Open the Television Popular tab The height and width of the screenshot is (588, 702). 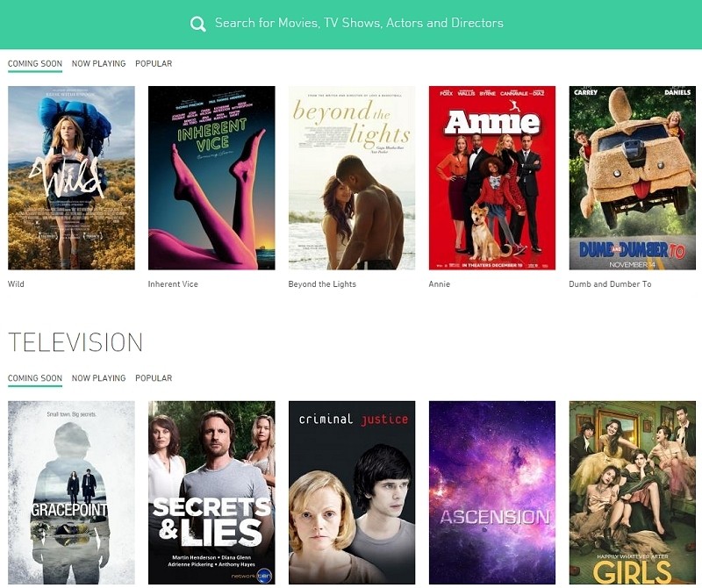click(154, 378)
